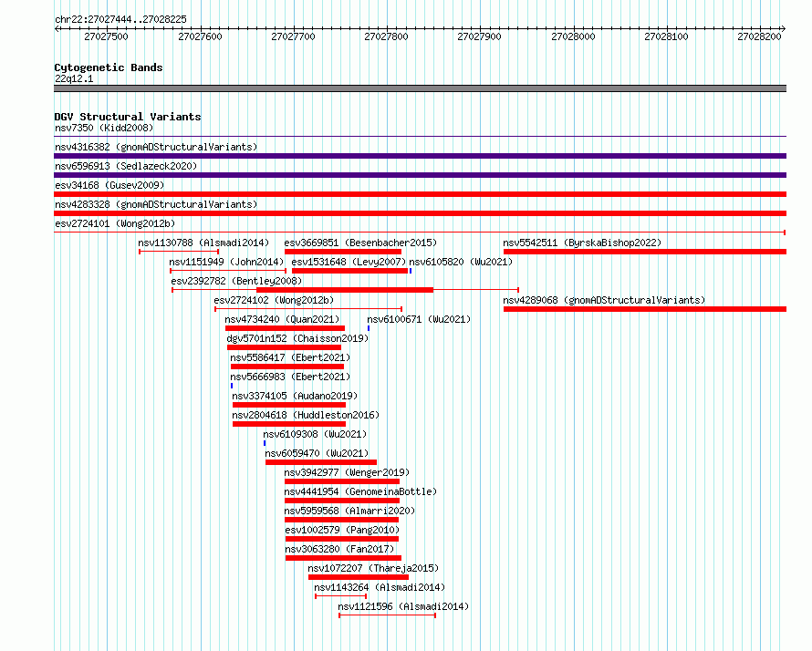Click the Cytogenetic Bands track title
This screenshot has width=812, height=651.
(x=109, y=67)
